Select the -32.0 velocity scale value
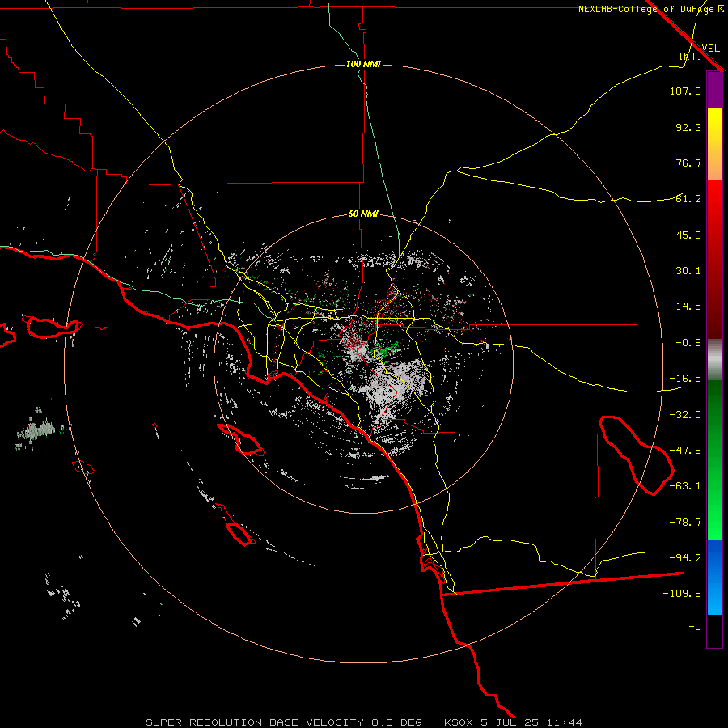 [685, 415]
